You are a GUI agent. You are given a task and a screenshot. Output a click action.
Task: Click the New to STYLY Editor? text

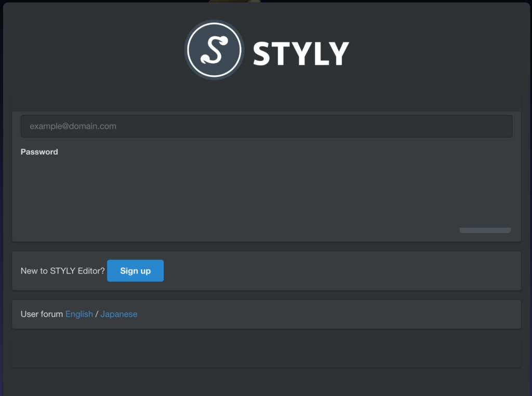point(63,270)
